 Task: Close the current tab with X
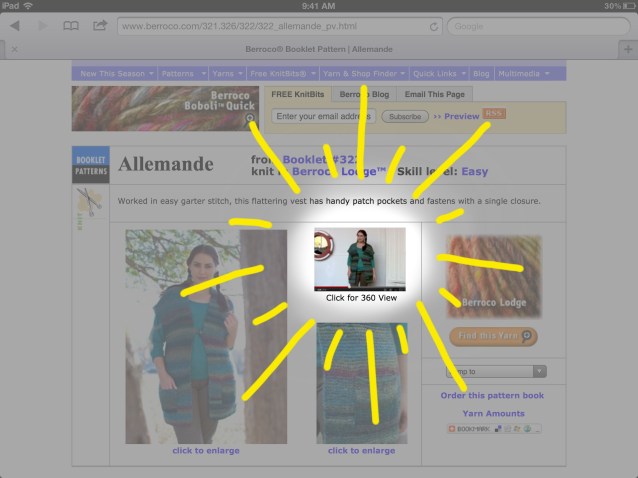(14, 49)
